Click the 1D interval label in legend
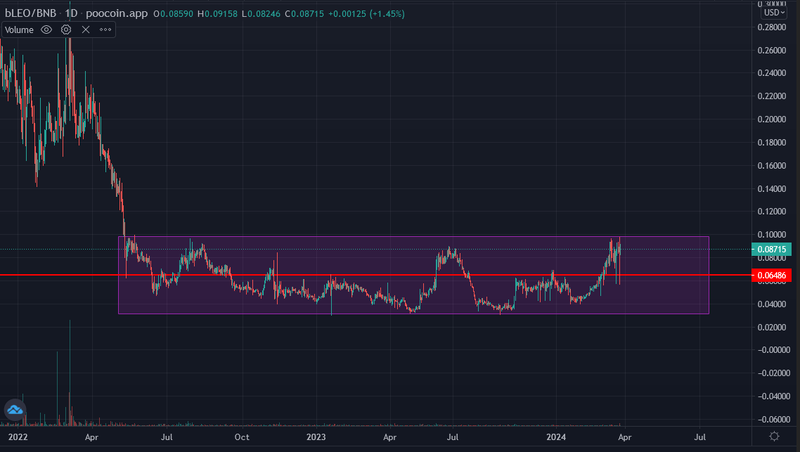The image size is (800, 452). pos(76,11)
